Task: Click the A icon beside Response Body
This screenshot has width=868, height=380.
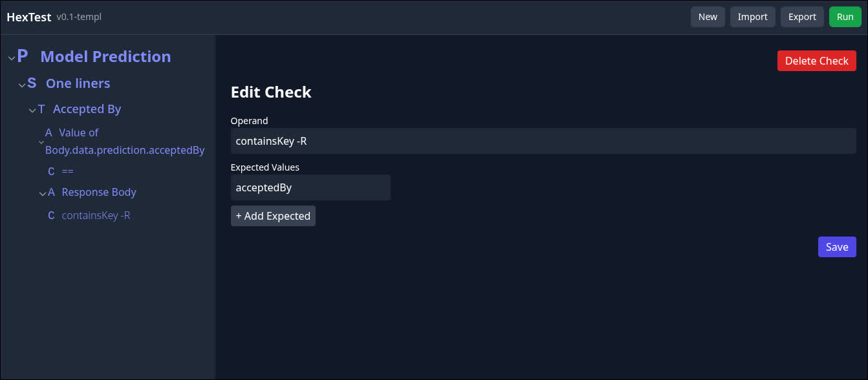Action: coord(52,192)
